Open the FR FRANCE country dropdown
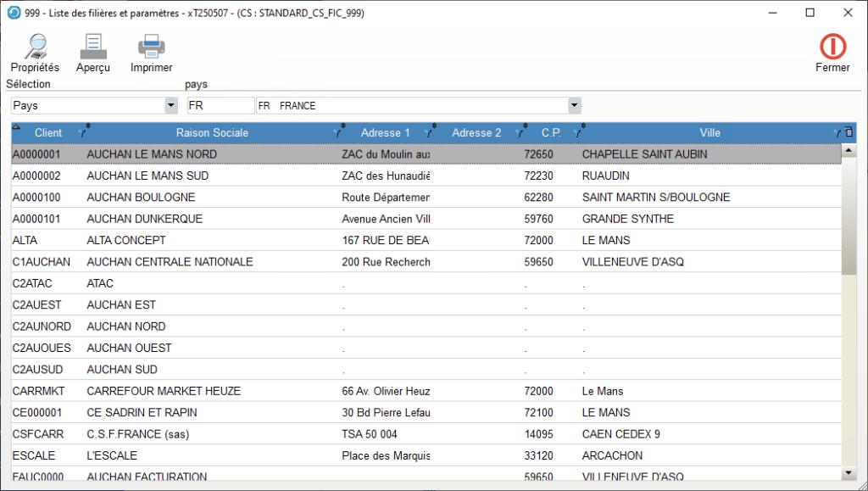This screenshot has height=491, width=868. (x=574, y=106)
